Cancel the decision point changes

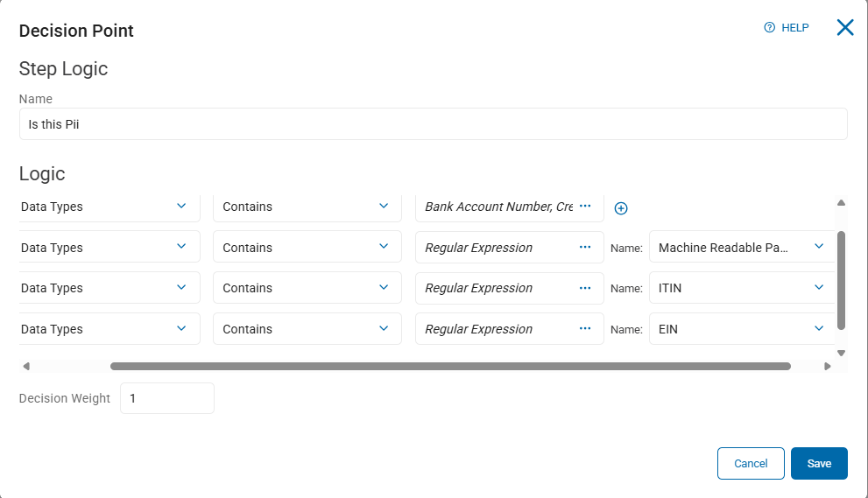tap(751, 464)
